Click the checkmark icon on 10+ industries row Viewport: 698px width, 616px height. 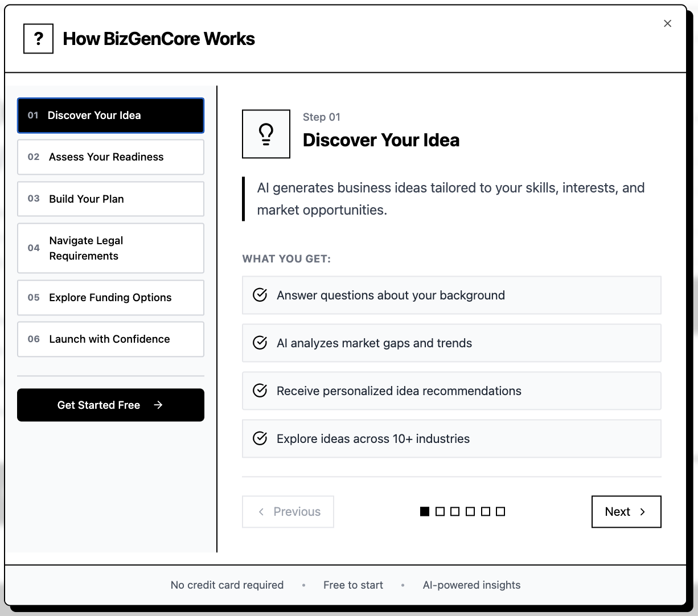click(x=260, y=438)
